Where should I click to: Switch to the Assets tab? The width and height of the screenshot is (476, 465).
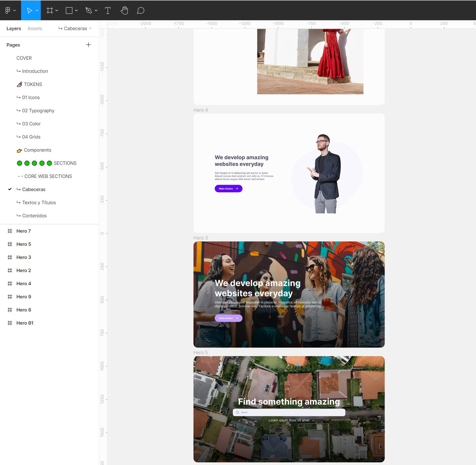click(x=35, y=28)
